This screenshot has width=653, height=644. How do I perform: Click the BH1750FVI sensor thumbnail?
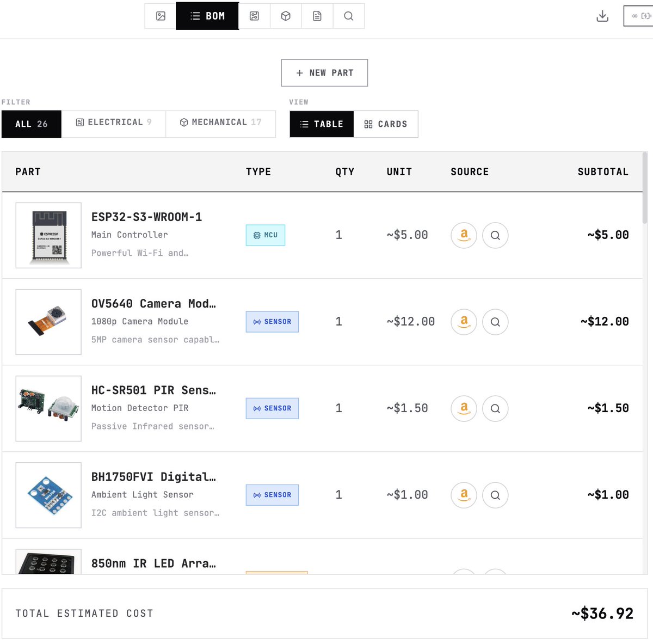[48, 495]
